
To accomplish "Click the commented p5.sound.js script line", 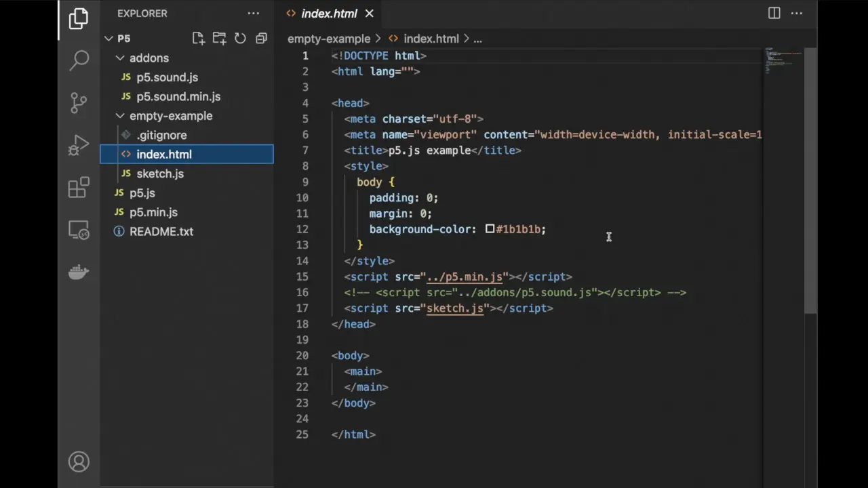I will click(x=515, y=293).
